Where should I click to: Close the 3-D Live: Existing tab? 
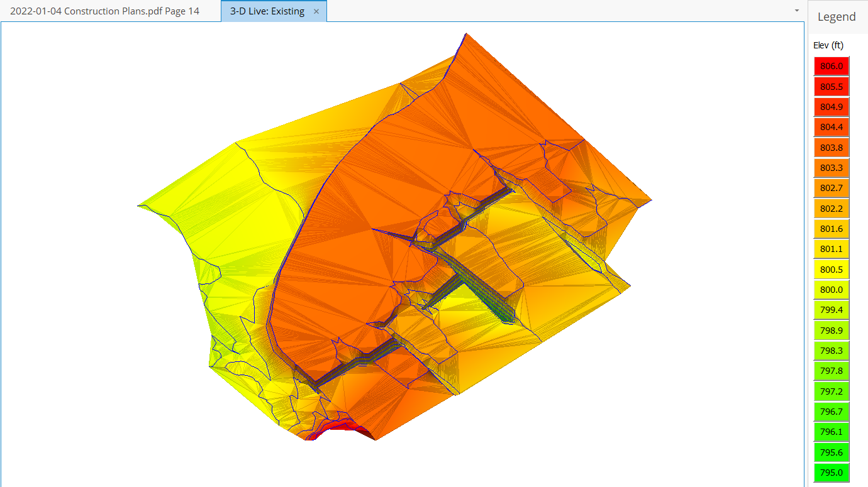click(316, 11)
